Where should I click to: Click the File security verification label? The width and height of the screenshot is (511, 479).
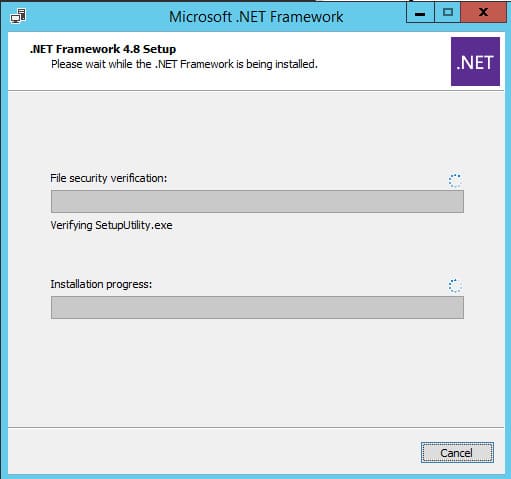pos(109,178)
